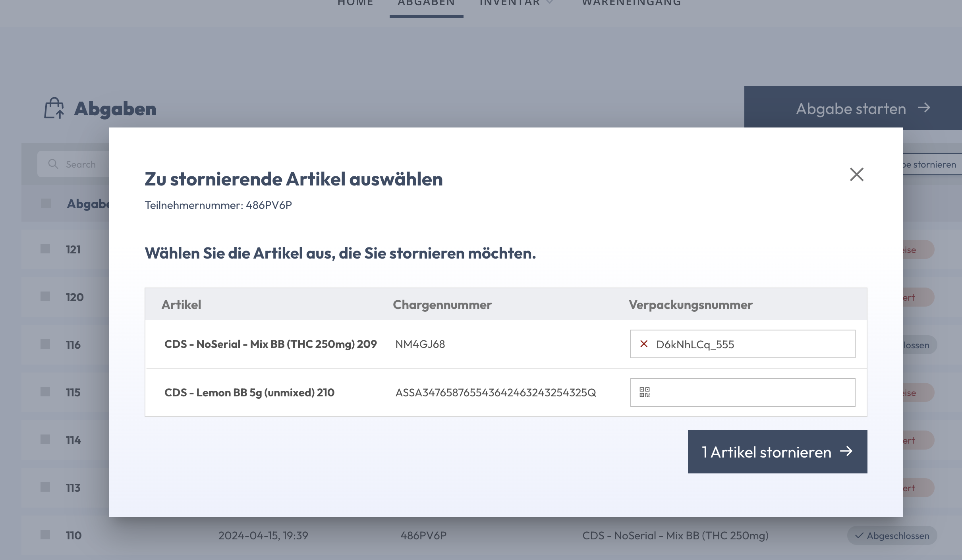962x560 pixels.
Task: Go to the Wareneingang menu item
Action: (x=632, y=4)
